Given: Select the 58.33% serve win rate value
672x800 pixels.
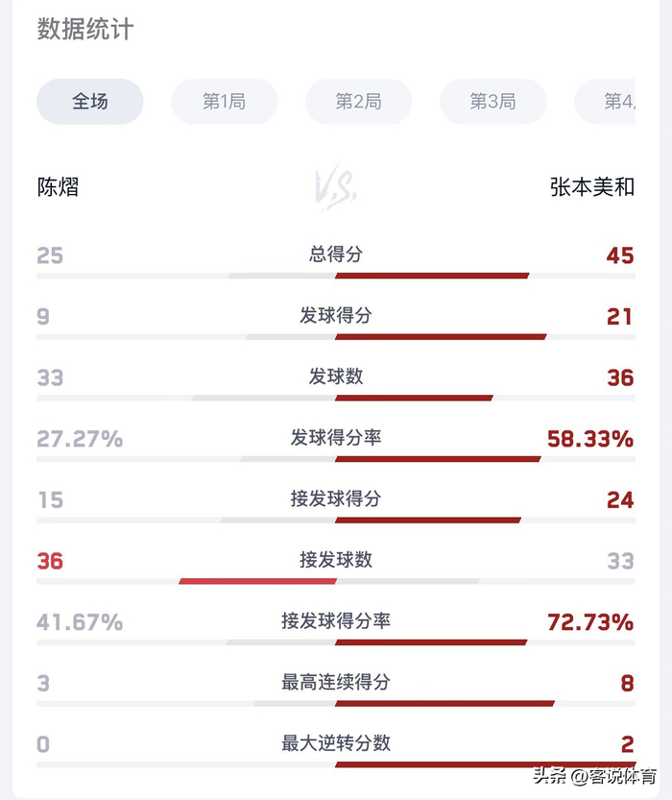Looking at the screenshot, I should point(590,439).
